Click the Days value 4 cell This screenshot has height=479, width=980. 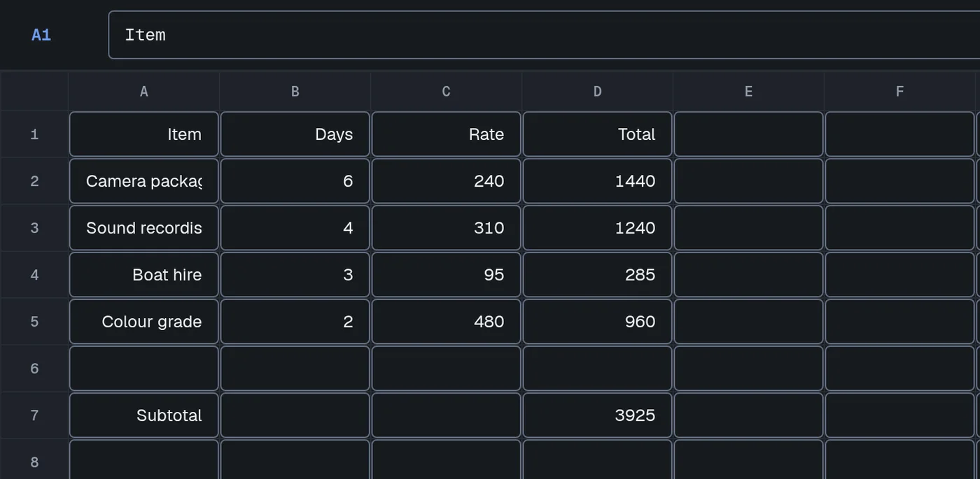coord(295,228)
